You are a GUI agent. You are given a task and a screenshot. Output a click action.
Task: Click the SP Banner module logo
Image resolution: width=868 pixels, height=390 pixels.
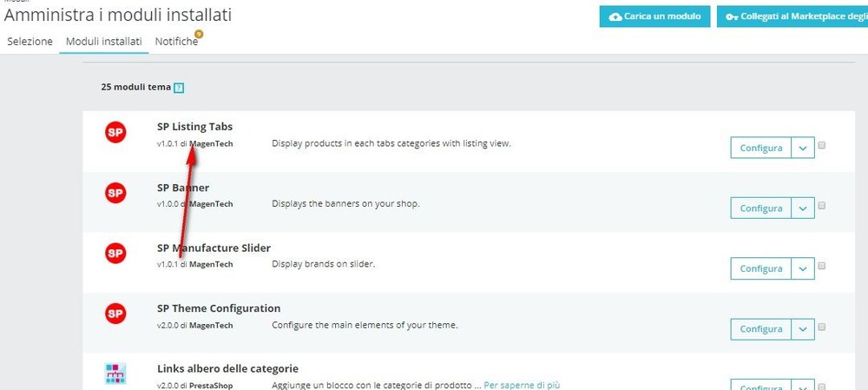coord(115,193)
